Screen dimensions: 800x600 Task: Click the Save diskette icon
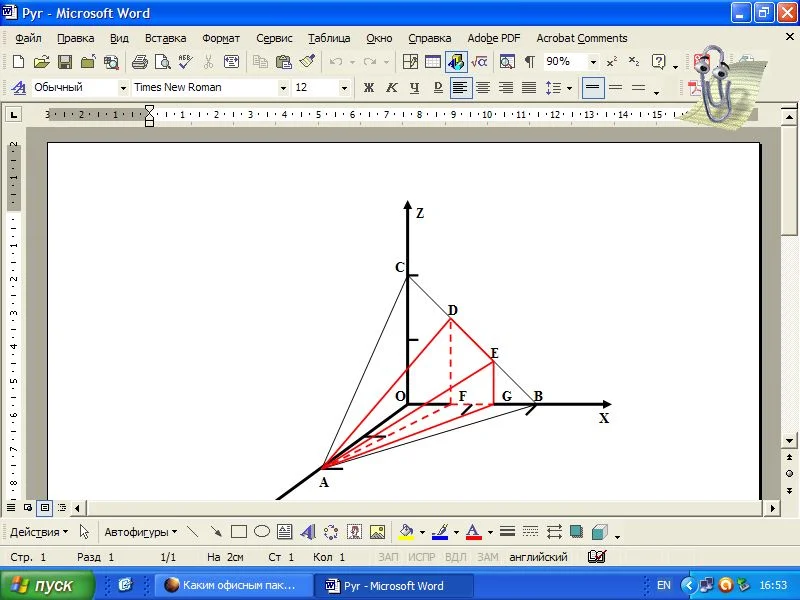(x=64, y=62)
